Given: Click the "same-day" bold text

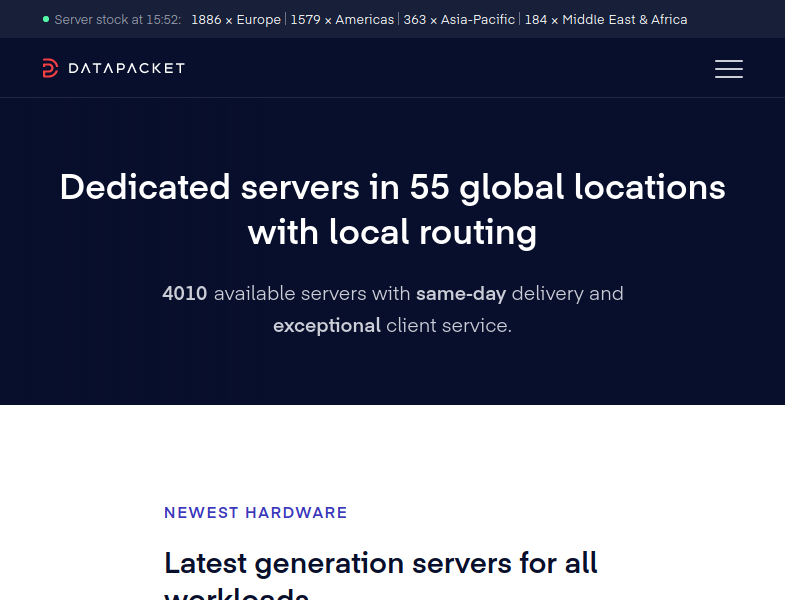Looking at the screenshot, I should point(461,294).
